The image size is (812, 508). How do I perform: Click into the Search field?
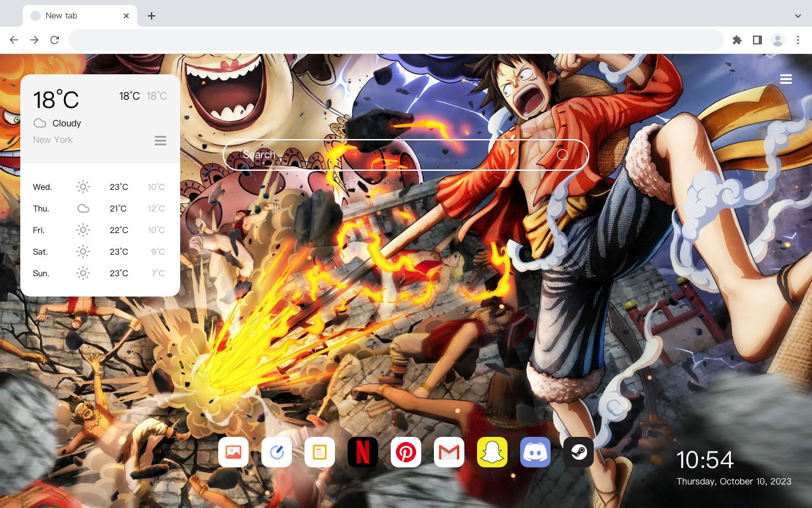tap(406, 155)
